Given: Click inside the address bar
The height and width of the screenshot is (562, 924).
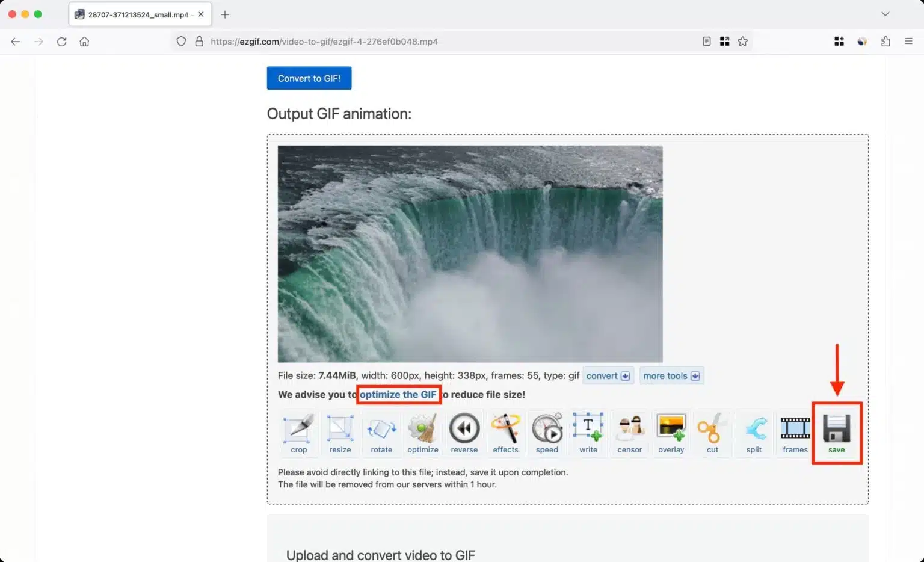Looking at the screenshot, I should click(x=421, y=42).
